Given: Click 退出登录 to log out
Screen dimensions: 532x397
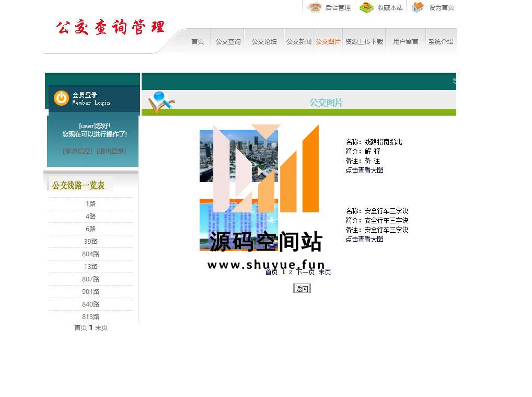Looking at the screenshot, I should (111, 151).
